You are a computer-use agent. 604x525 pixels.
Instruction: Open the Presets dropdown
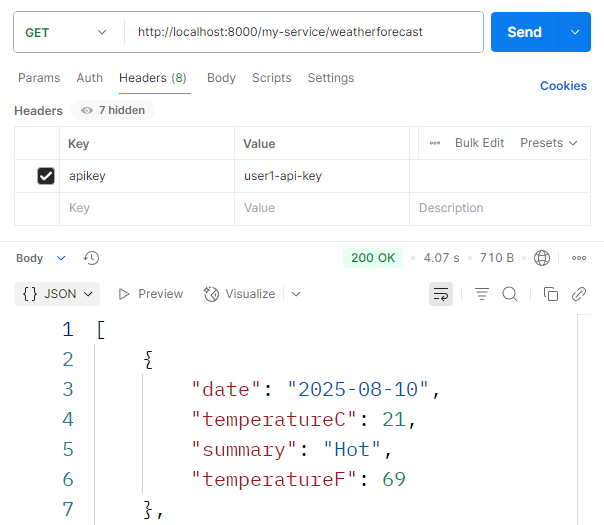click(x=549, y=143)
